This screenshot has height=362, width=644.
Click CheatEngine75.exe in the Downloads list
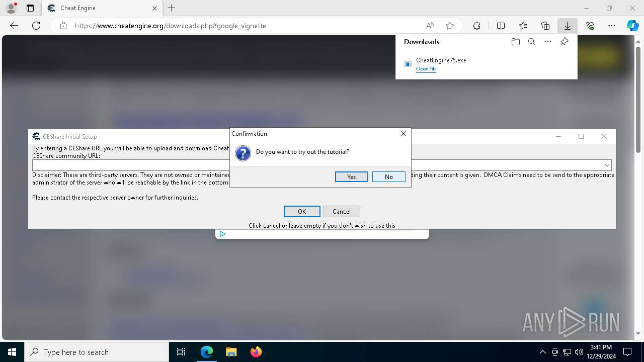[x=441, y=60]
